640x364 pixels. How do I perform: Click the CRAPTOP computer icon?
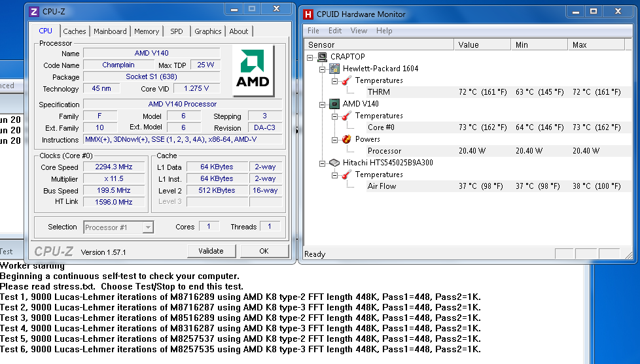tap(323, 57)
